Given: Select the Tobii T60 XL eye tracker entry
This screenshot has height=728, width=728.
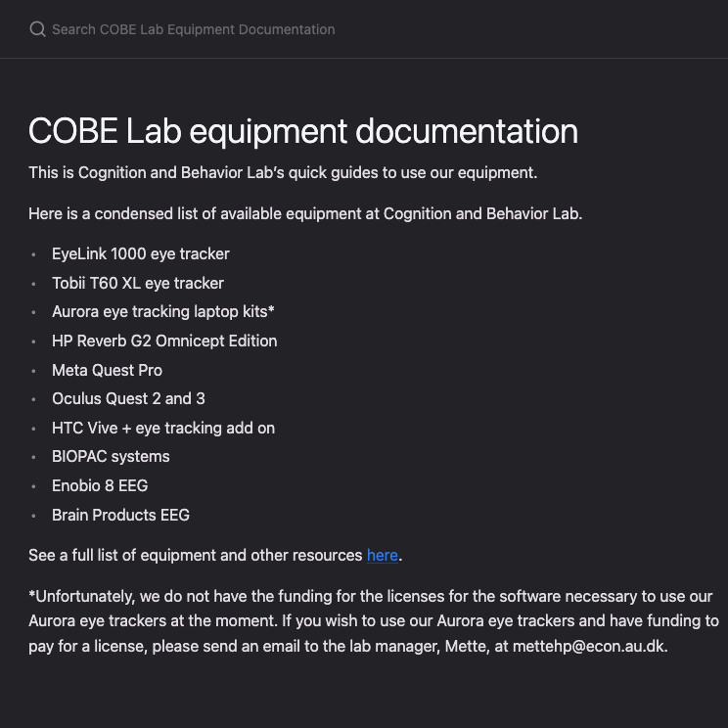Looking at the screenshot, I should (138, 283).
